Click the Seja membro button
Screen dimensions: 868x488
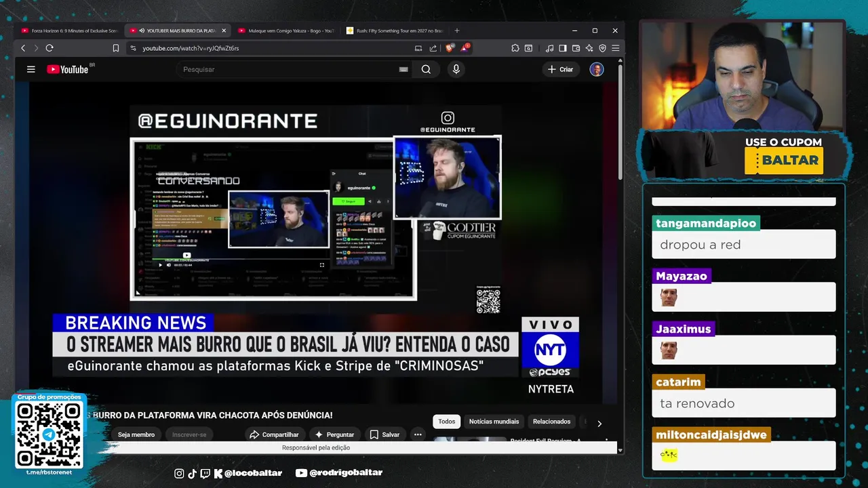[x=136, y=434]
